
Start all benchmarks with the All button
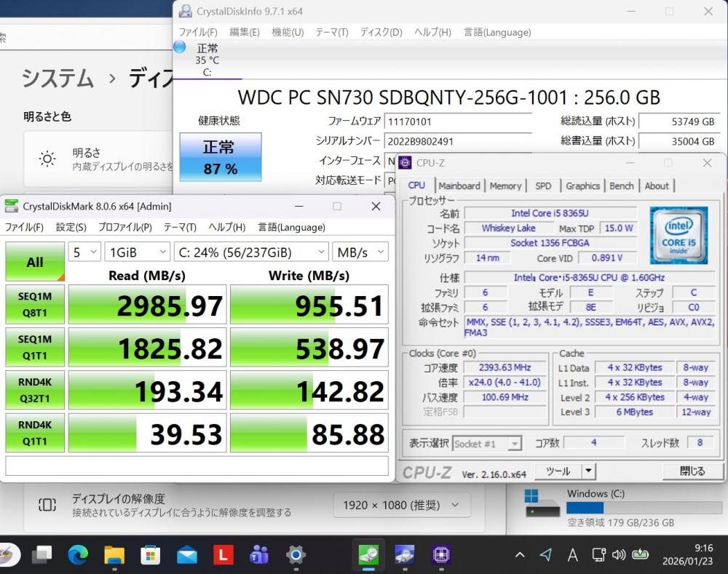click(35, 262)
